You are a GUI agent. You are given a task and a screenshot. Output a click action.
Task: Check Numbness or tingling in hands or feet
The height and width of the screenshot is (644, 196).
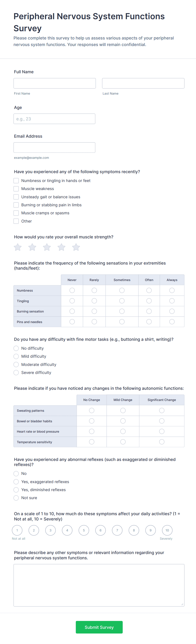click(16, 181)
